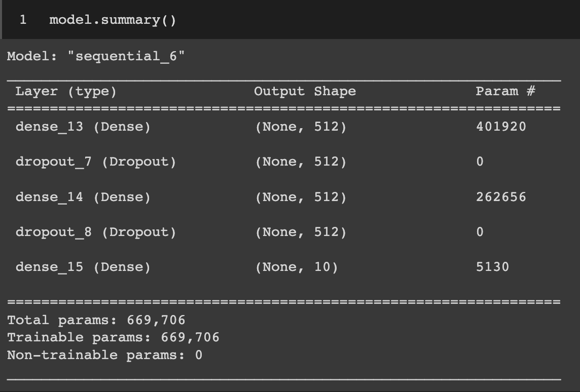The width and height of the screenshot is (580, 392).
Task: Click the param count of dropout_8
Action: click(x=480, y=232)
